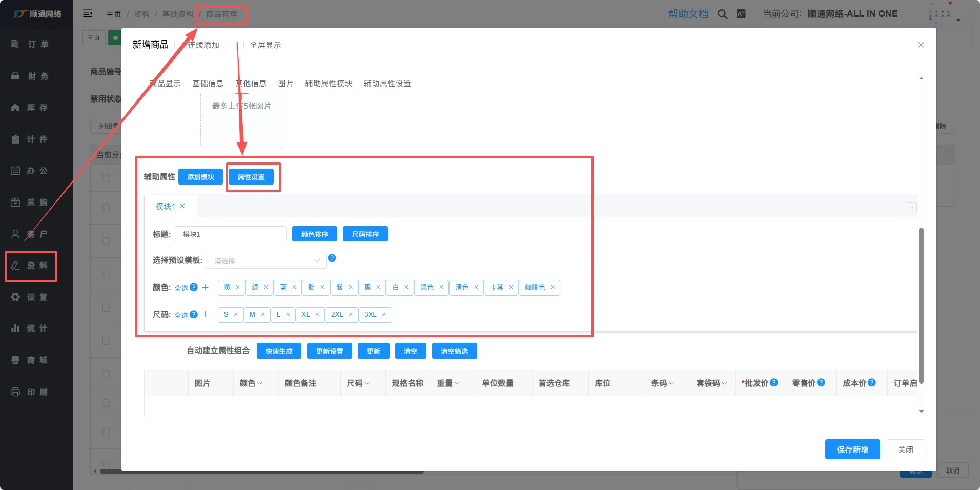Click the search magnifier icon in header

[x=722, y=14]
